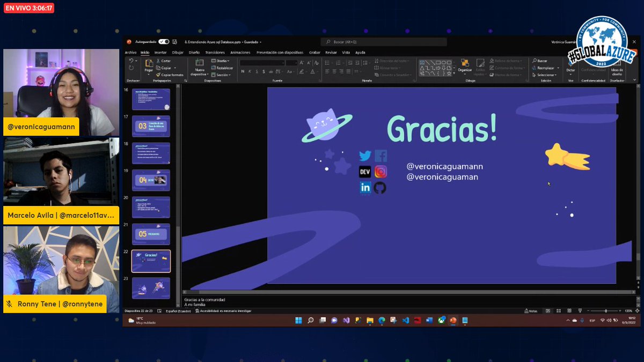This screenshot has height=362, width=644.
Task: Click the Organizar arrange icon
Action: click(465, 63)
